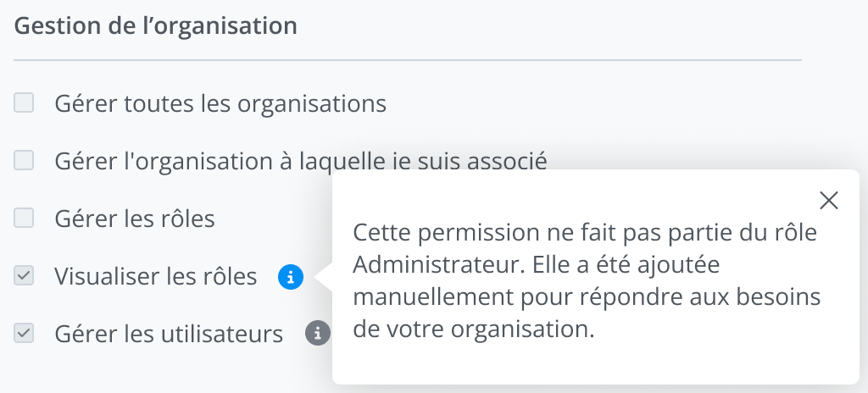Click the tooltip text starting Cette permission
The width and height of the screenshot is (868, 393).
(585, 233)
